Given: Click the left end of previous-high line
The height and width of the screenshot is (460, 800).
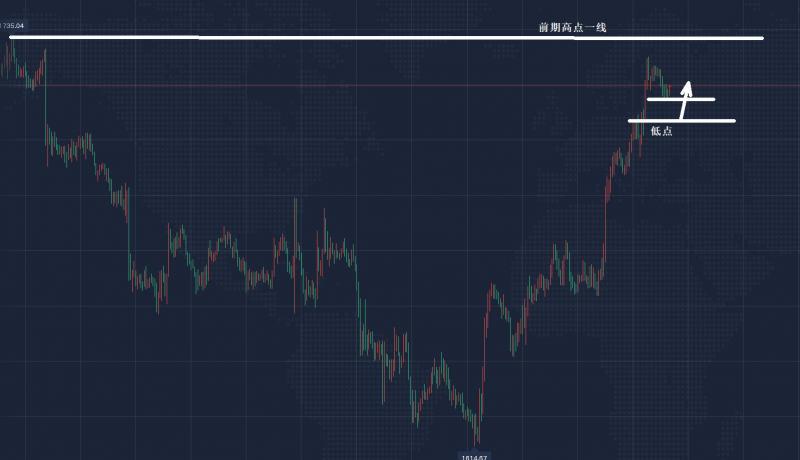Looking at the screenshot, I should coord(12,37).
